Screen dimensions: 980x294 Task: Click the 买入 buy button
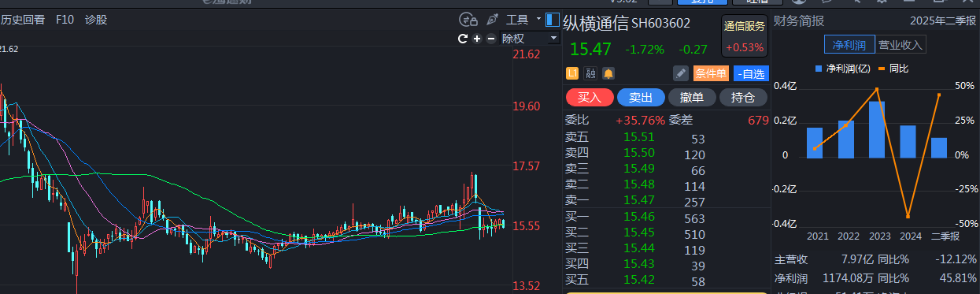pos(590,98)
